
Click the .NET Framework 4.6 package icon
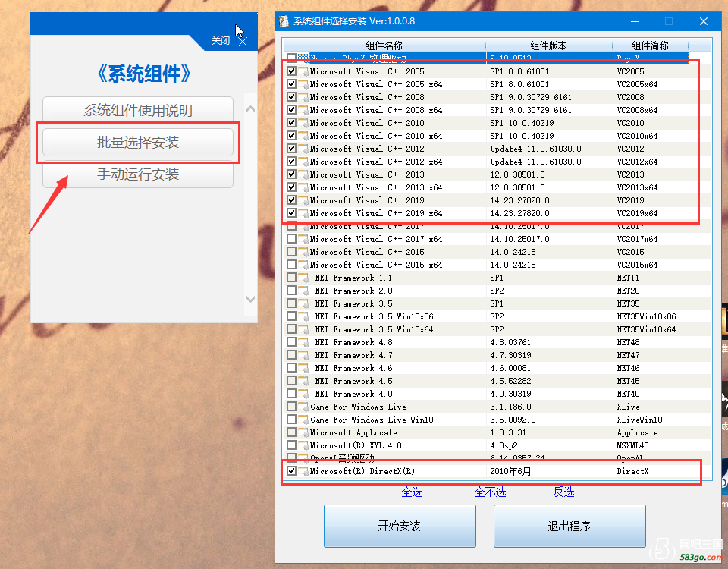click(x=303, y=369)
